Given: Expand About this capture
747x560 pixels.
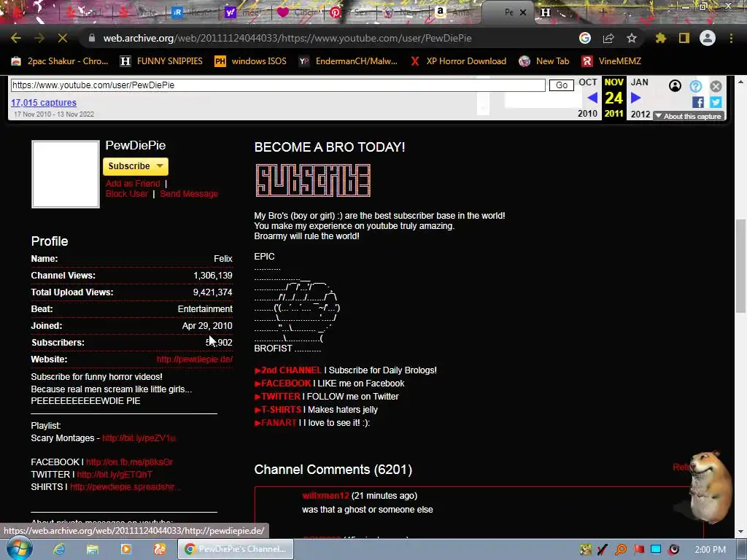Looking at the screenshot, I should (689, 116).
